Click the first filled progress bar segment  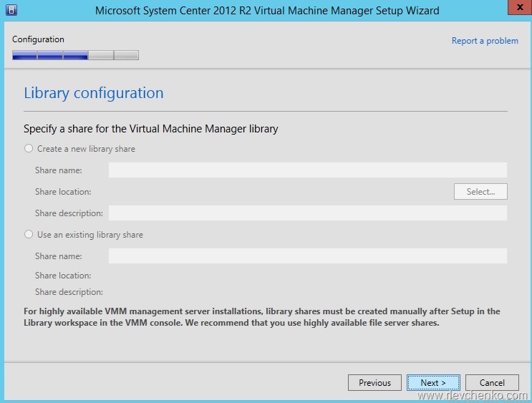click(x=24, y=55)
